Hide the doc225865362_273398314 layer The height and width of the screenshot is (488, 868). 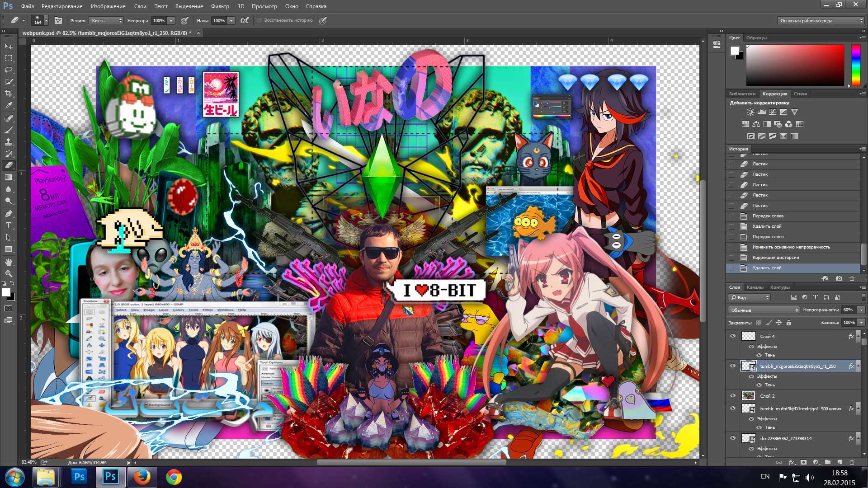coord(733,438)
